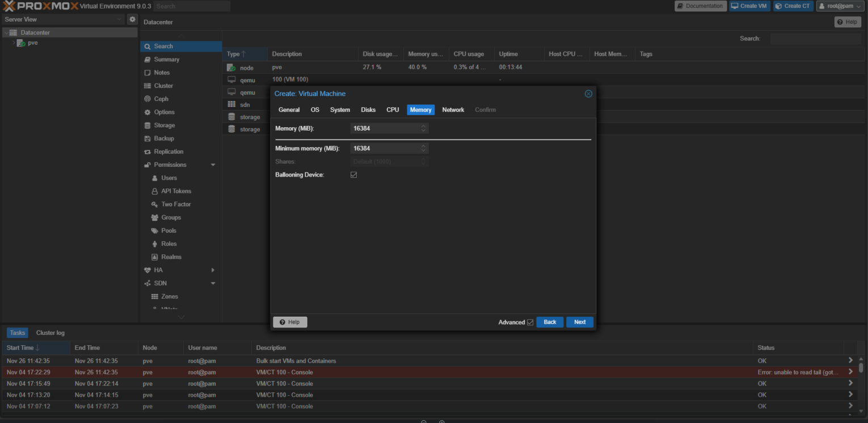Open the Server View dropdown
The height and width of the screenshot is (423, 868).
pyautogui.click(x=62, y=19)
